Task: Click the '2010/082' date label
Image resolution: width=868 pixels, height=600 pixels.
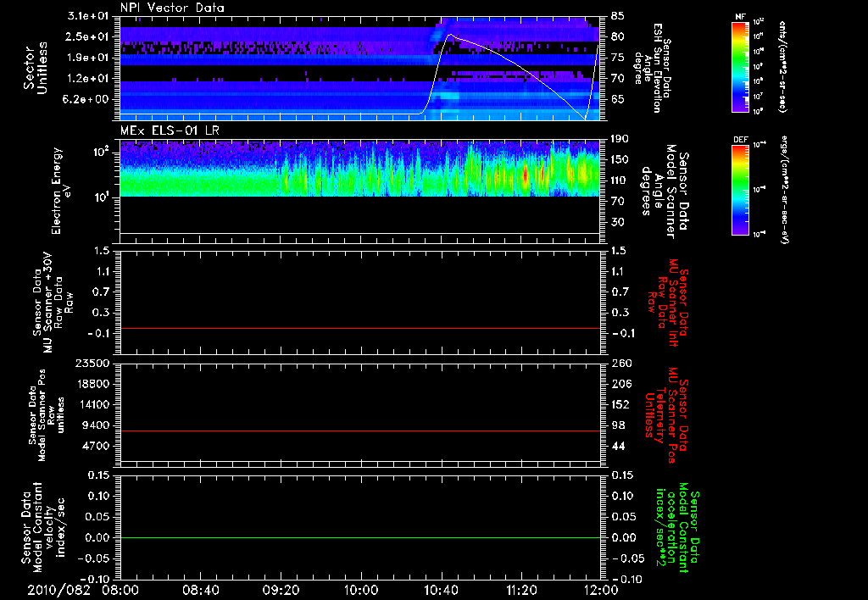Action: (x=58, y=590)
